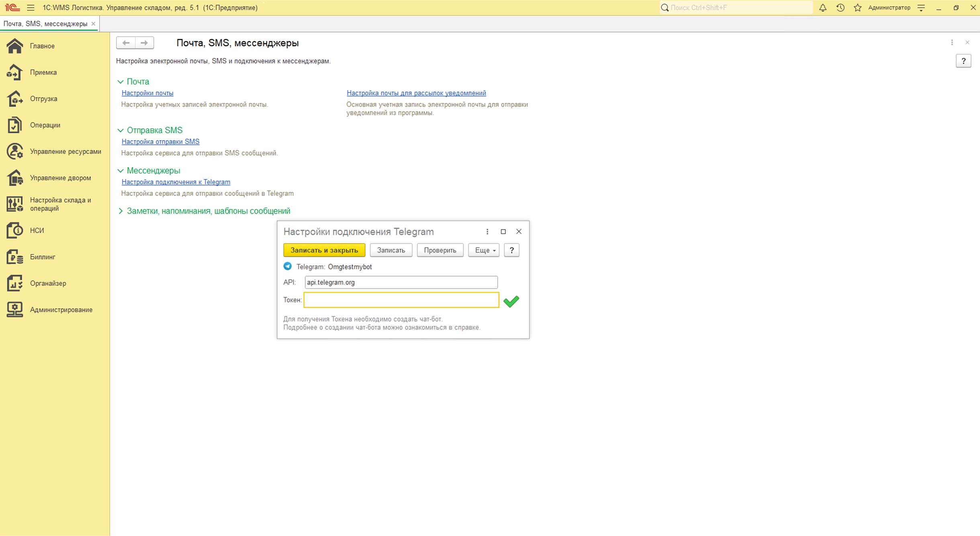Open the Telegram dialog's three-dot menu
Image resolution: width=980 pixels, height=536 pixels.
click(x=487, y=232)
